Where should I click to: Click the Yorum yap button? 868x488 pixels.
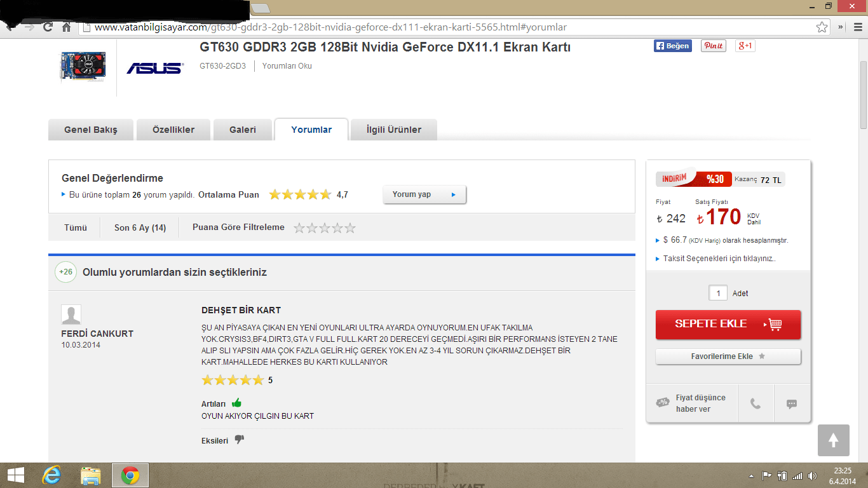pos(424,194)
